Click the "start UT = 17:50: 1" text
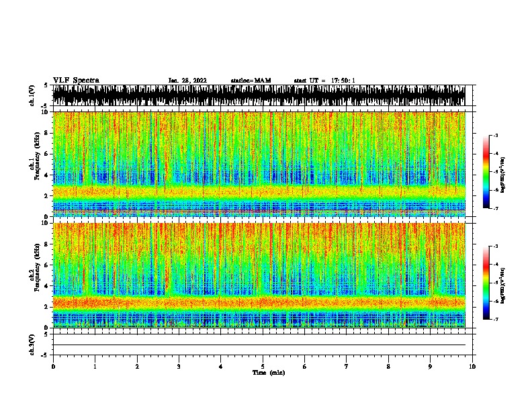Image resolution: width=532 pixels, height=411 pixels. (324, 81)
